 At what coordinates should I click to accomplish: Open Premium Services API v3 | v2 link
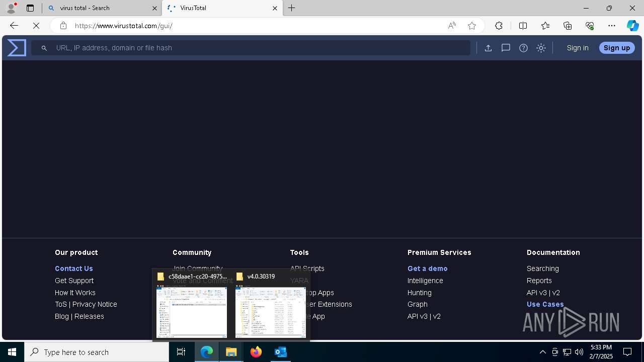click(x=424, y=316)
